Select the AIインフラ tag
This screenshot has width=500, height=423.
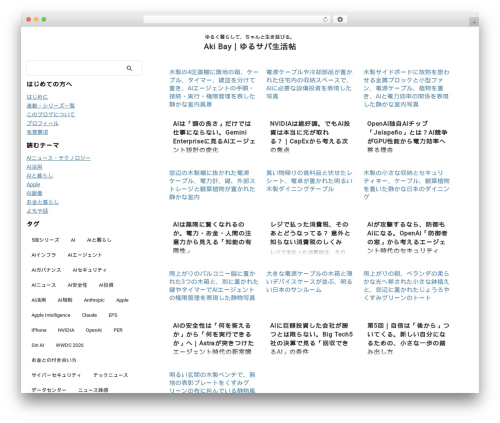(x=44, y=255)
